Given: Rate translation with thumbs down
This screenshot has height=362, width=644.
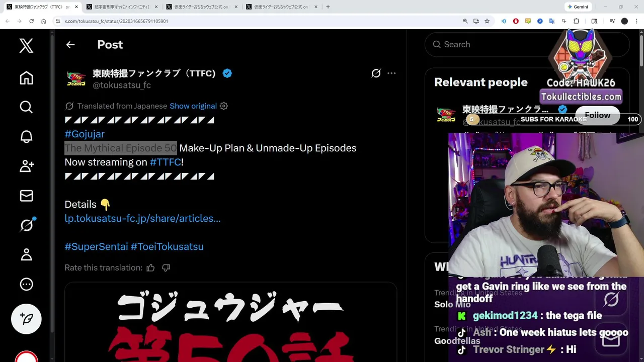Looking at the screenshot, I should click(166, 268).
